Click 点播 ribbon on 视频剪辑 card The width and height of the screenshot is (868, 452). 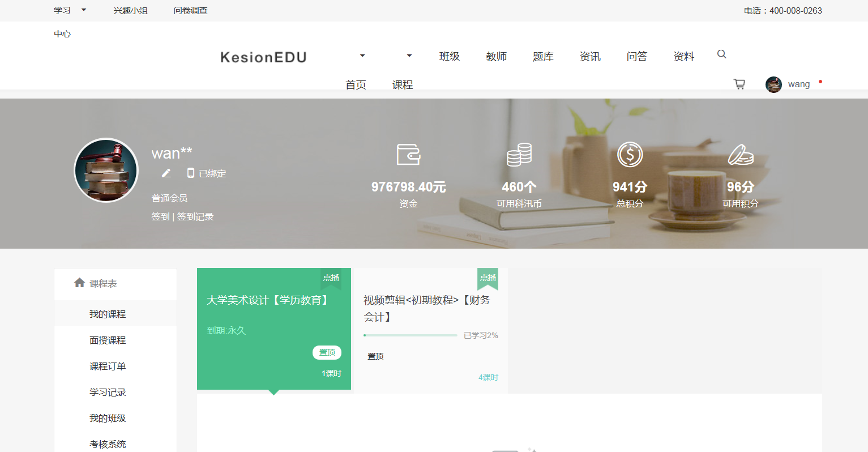coord(488,279)
